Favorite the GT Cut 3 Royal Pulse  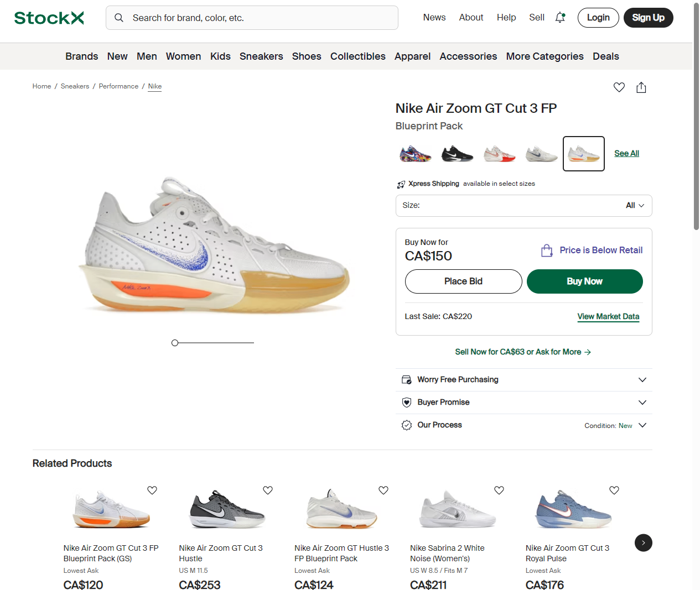pyautogui.click(x=614, y=490)
